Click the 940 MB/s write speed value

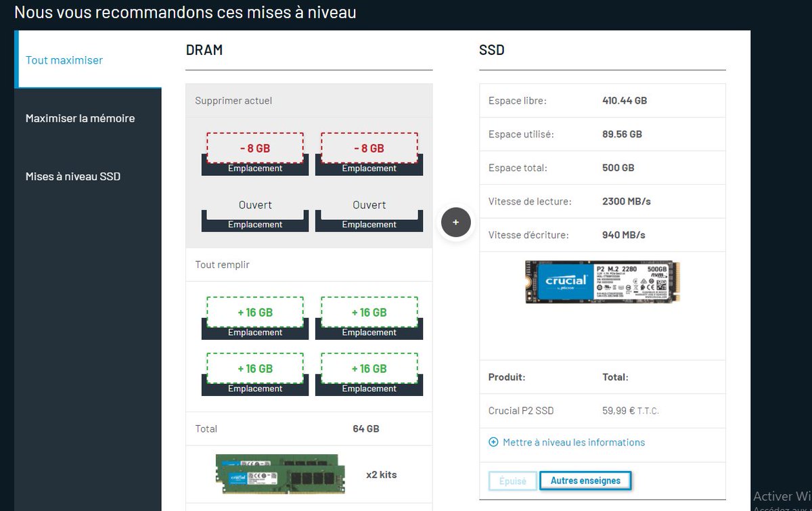624,236
